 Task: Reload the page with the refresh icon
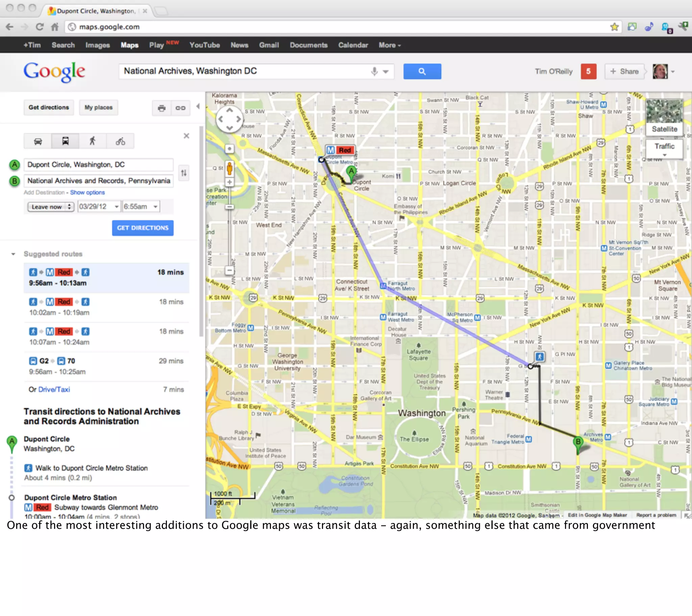point(40,27)
